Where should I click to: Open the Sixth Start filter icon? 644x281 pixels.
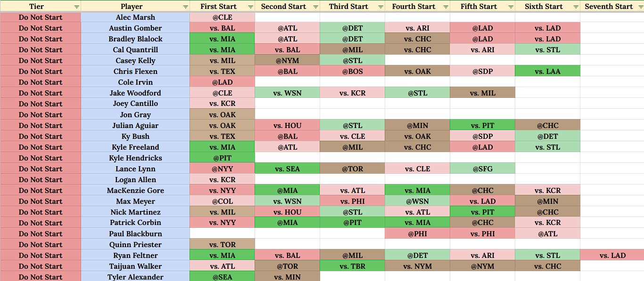[576, 7]
